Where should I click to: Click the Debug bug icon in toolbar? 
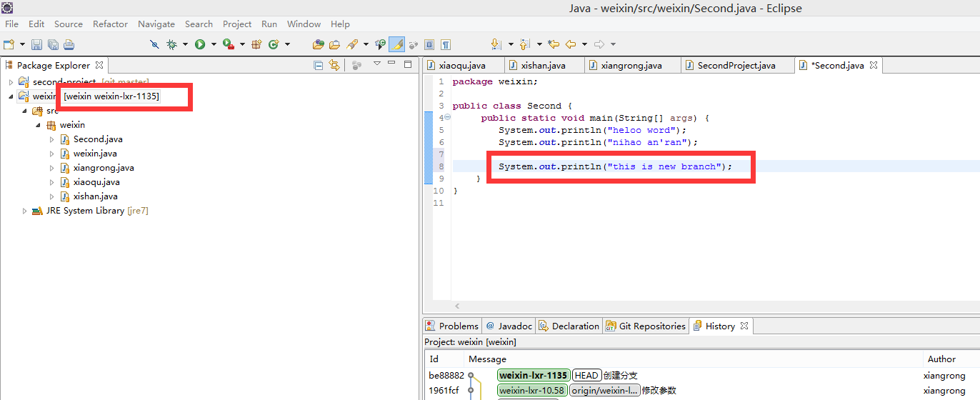tap(171, 44)
